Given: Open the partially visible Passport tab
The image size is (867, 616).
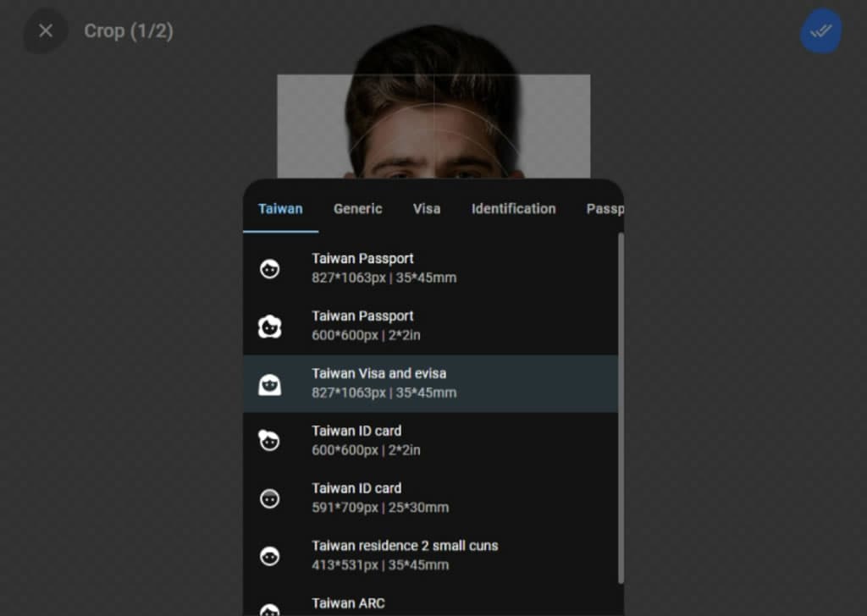Looking at the screenshot, I should 605,209.
